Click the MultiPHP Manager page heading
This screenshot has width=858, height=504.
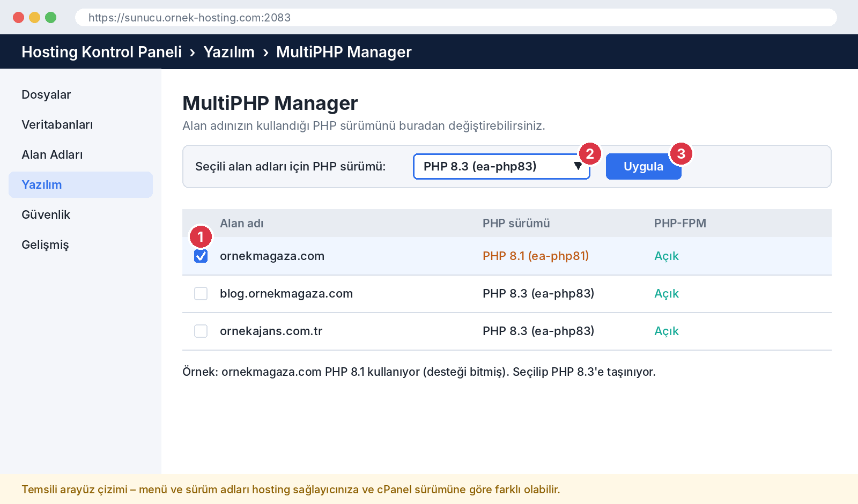[x=270, y=103]
